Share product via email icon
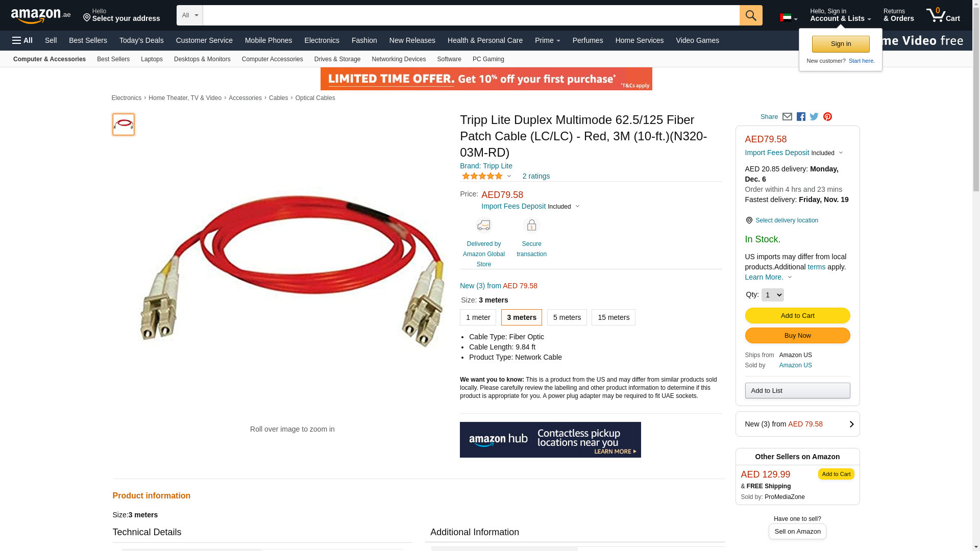The height and width of the screenshot is (551, 980). [x=787, y=117]
